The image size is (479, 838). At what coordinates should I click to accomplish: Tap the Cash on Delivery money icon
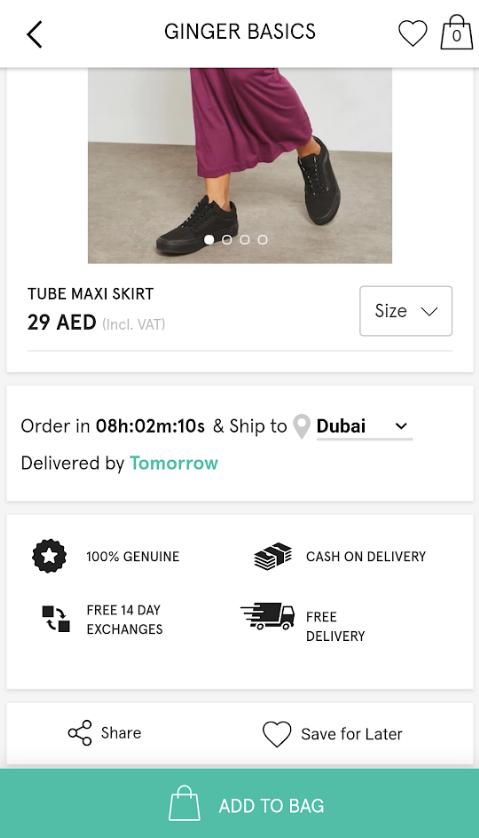tap(273, 556)
